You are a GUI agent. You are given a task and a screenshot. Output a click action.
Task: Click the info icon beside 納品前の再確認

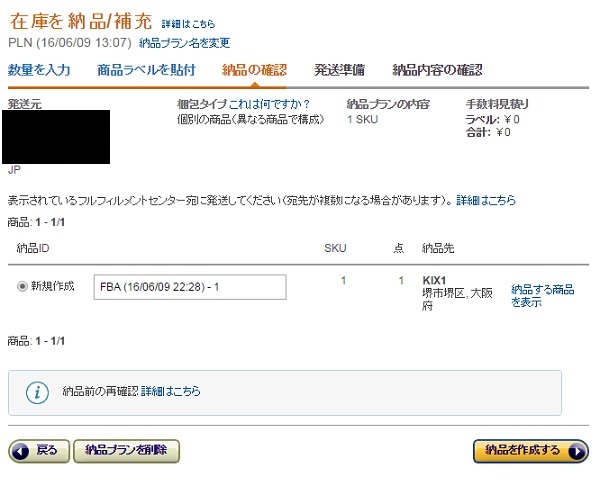(37, 392)
